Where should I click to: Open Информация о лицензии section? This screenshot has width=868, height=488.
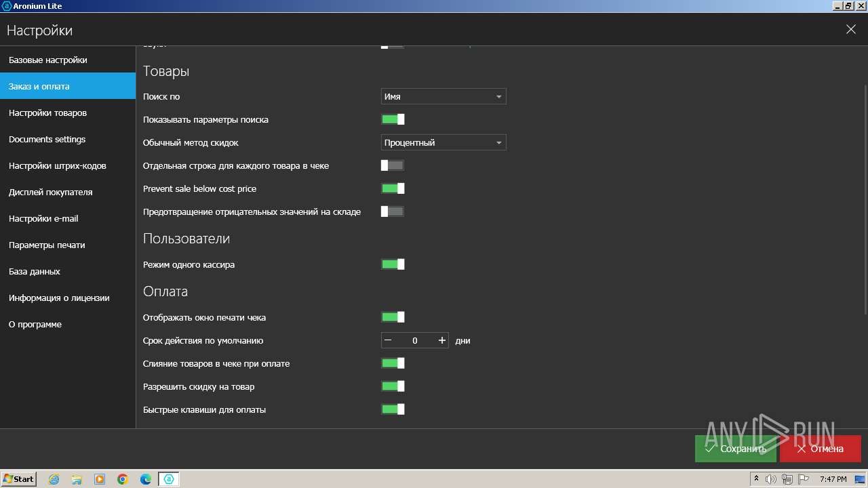(68, 298)
